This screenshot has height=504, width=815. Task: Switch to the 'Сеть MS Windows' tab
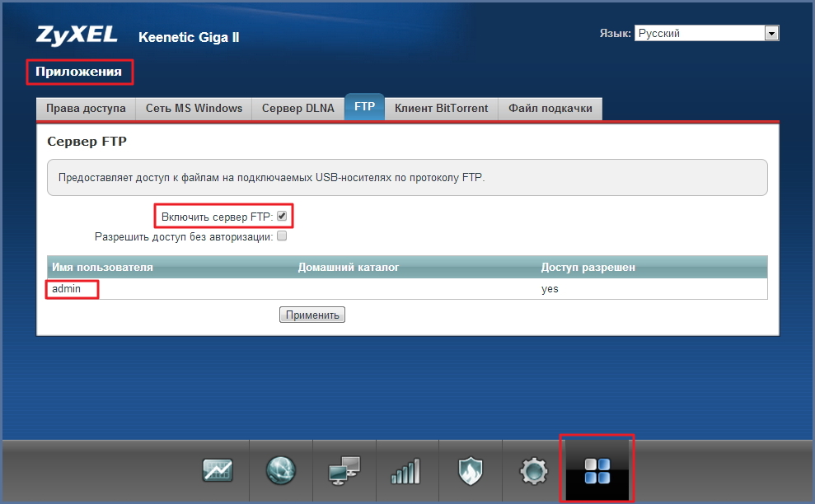coord(194,108)
